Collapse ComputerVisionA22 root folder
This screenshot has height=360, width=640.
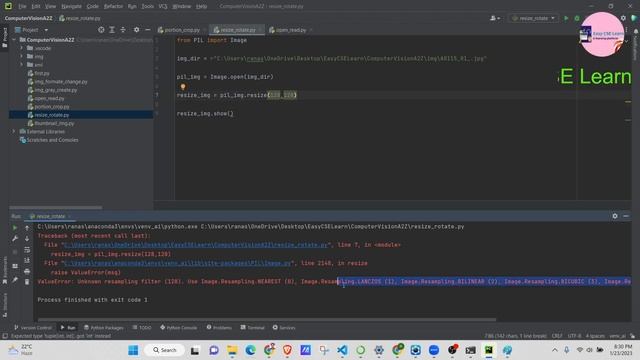pyautogui.click(x=14, y=40)
